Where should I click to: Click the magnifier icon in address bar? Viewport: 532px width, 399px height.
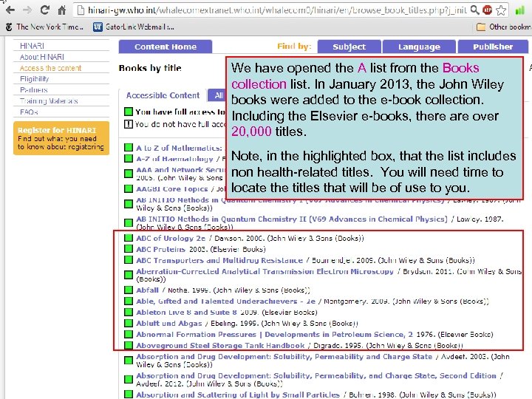point(474,10)
